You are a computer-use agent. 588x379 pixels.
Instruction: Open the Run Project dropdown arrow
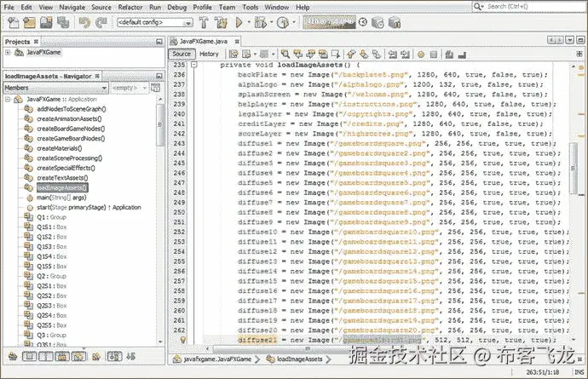(x=249, y=23)
